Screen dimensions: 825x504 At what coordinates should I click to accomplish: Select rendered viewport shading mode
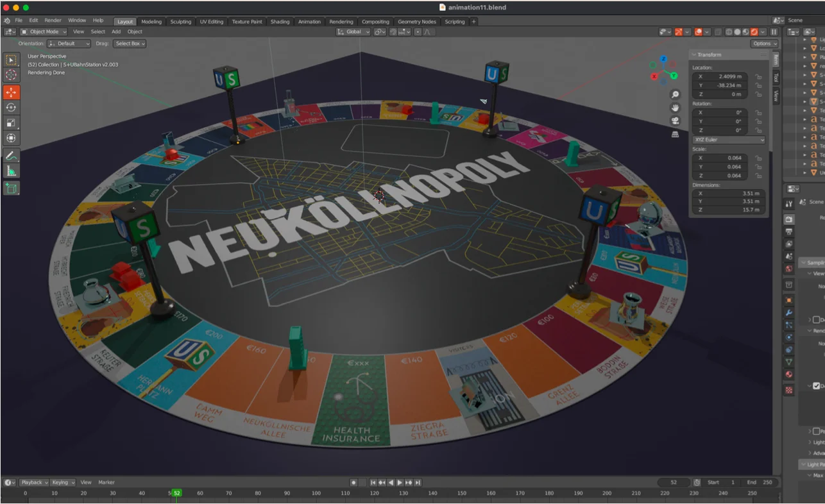[x=754, y=32]
